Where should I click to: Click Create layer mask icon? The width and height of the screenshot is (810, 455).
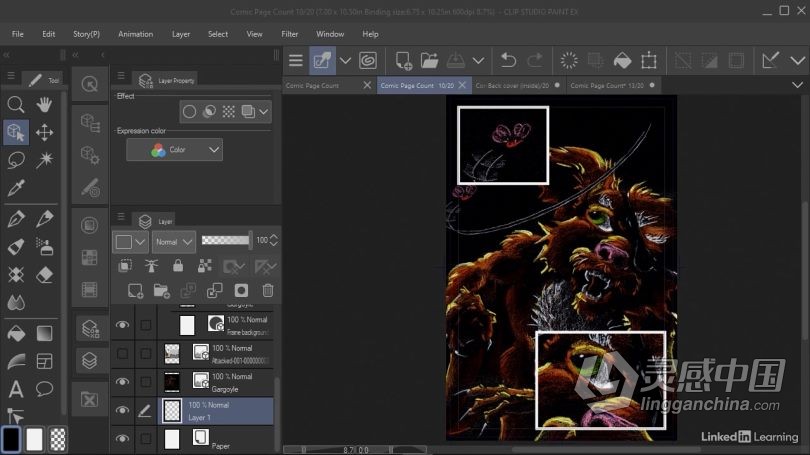click(x=241, y=291)
